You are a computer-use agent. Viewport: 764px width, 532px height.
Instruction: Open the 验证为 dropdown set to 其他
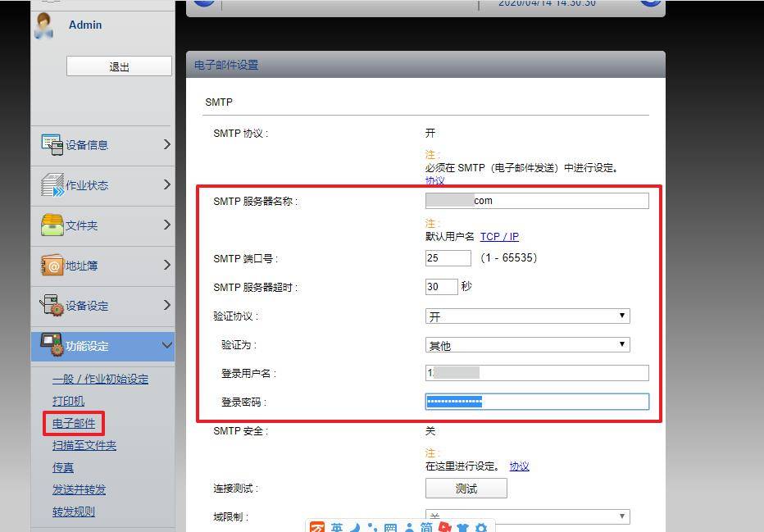[527, 345]
